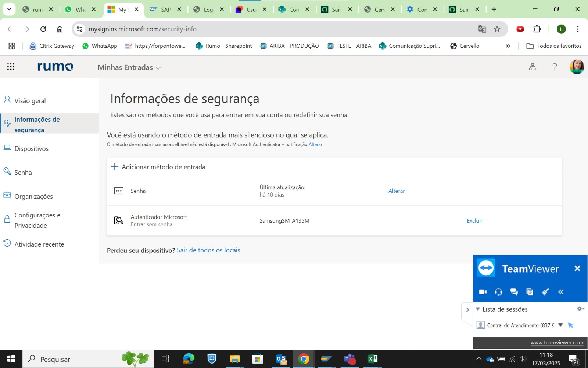The image size is (588, 368).
Task: Open the Microsoft app launcher grid
Action: coord(11,67)
